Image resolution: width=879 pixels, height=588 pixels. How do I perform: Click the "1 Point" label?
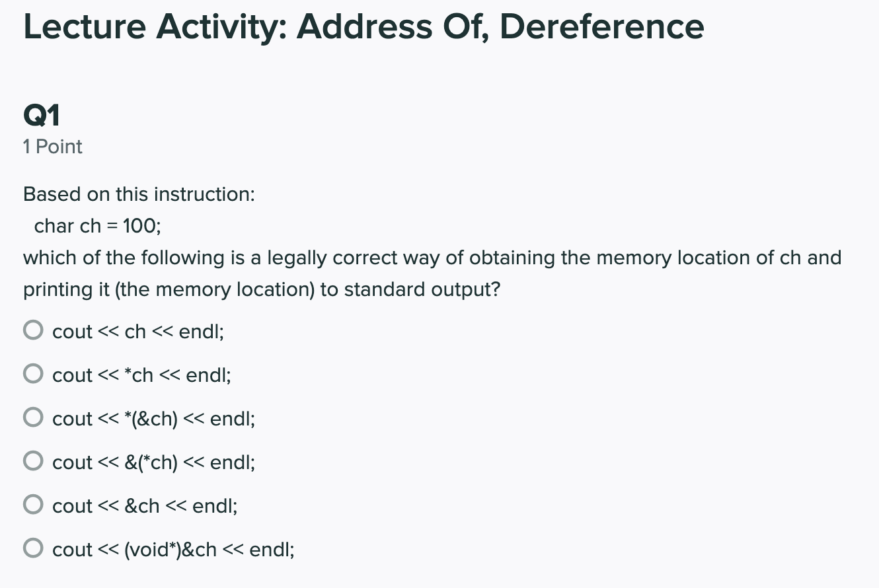tap(52, 146)
